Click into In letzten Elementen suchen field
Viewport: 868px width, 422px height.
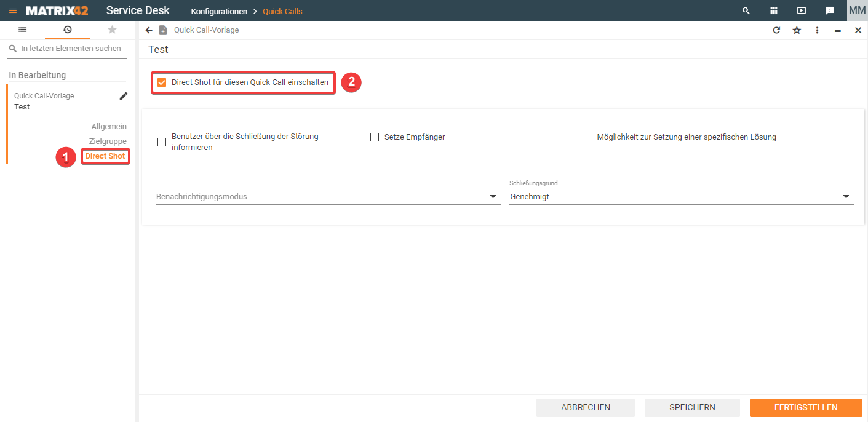[71, 49]
